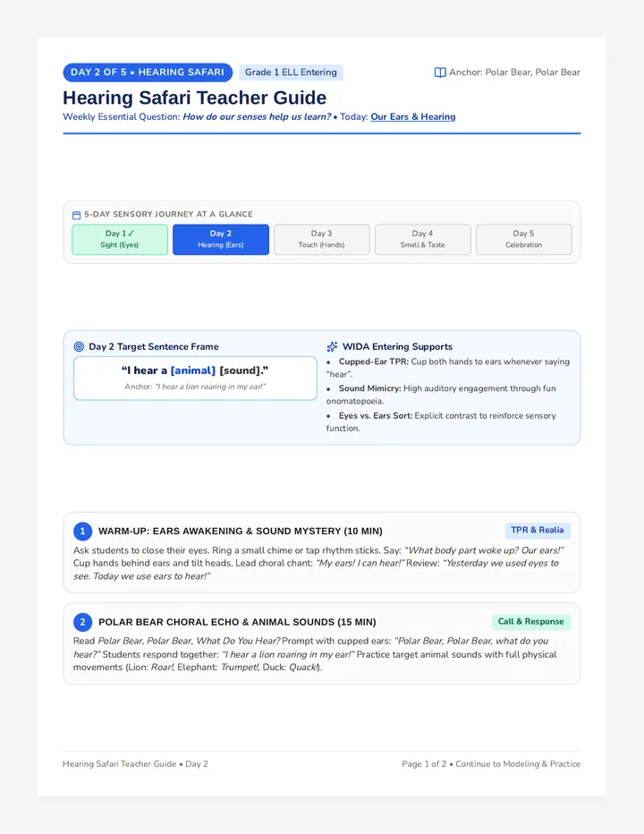Click the number 2 circle for Polar Bear Choral Echo
This screenshot has width=644, height=834.
pos(82,622)
